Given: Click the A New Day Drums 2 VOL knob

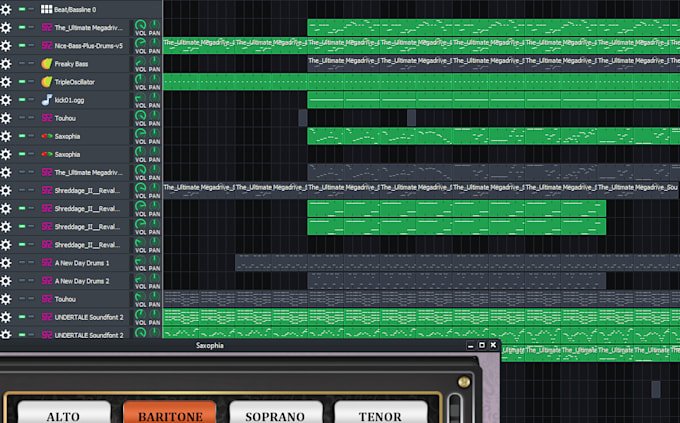Looking at the screenshot, I should point(141,278).
